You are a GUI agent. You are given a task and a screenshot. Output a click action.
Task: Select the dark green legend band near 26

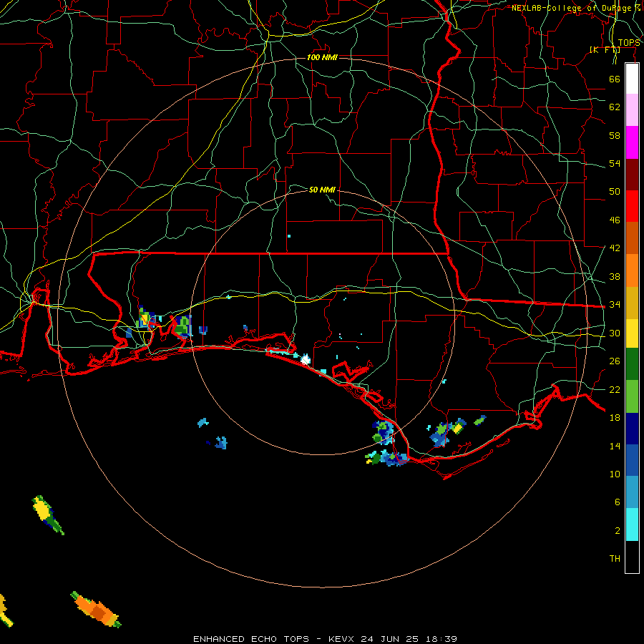[x=632, y=364]
